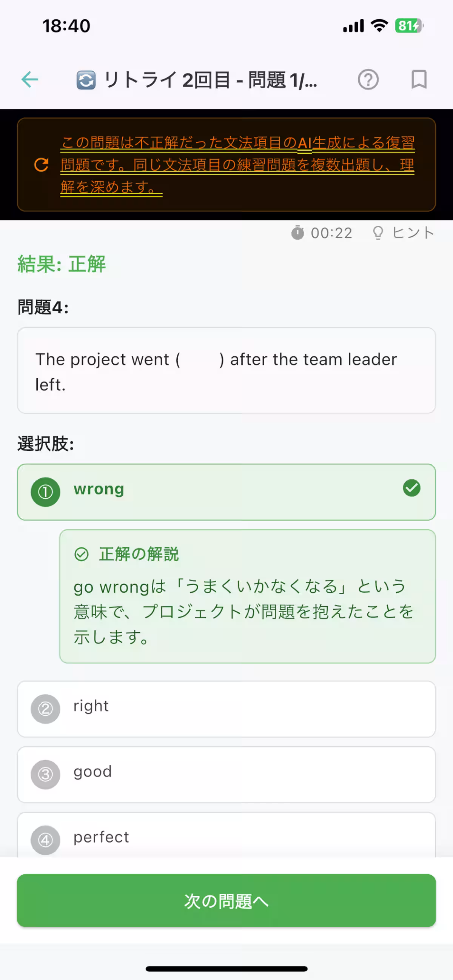Expand the truncated title 問題 1/...

tap(211, 80)
